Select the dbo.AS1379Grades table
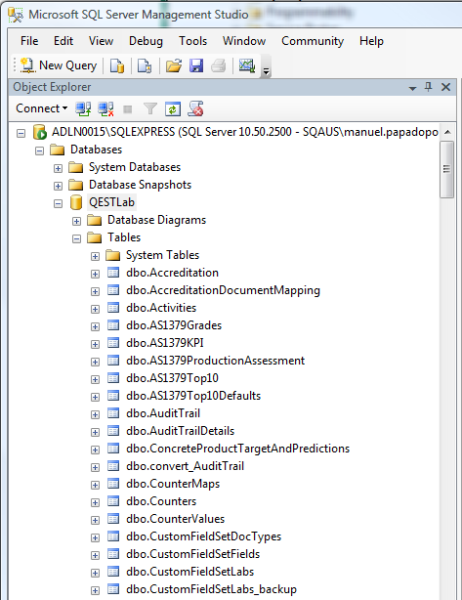462x600 pixels. coord(174,326)
